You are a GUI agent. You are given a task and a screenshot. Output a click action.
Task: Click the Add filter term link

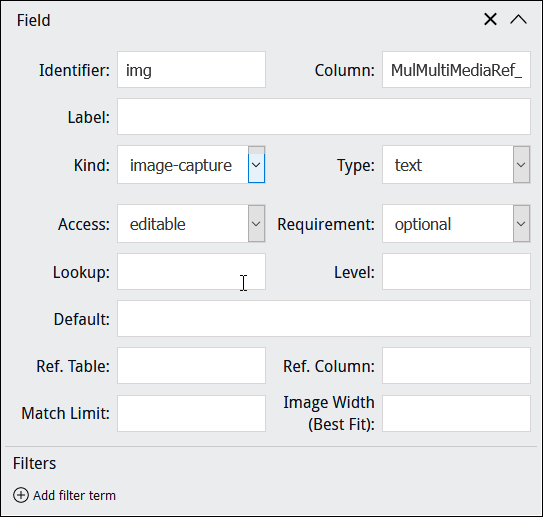[74, 496]
